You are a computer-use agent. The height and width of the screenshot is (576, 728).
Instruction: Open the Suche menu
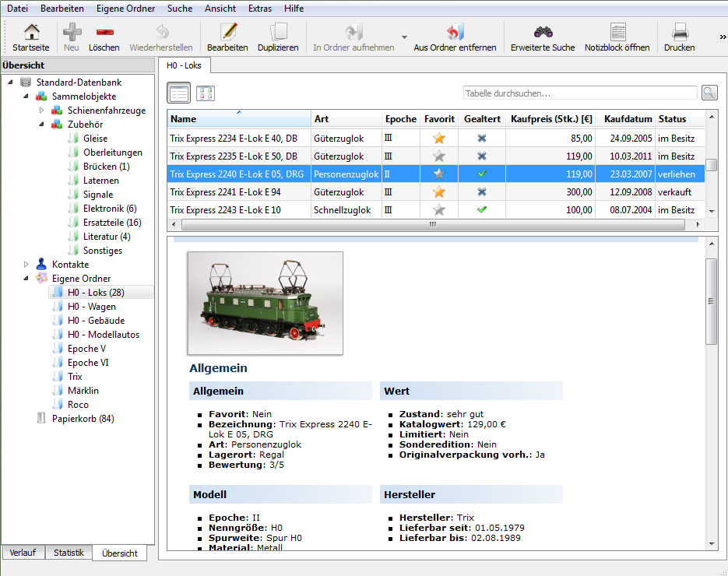tap(180, 9)
